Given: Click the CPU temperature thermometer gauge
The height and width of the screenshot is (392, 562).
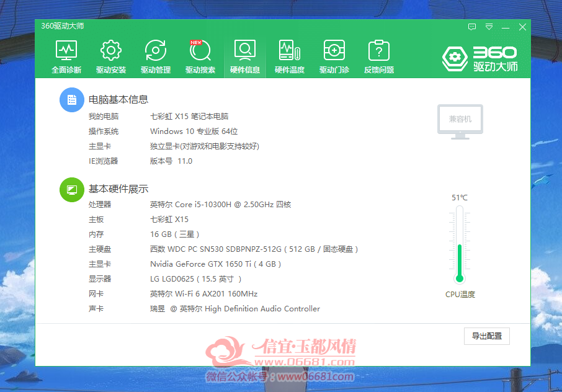Looking at the screenshot, I should [460, 245].
